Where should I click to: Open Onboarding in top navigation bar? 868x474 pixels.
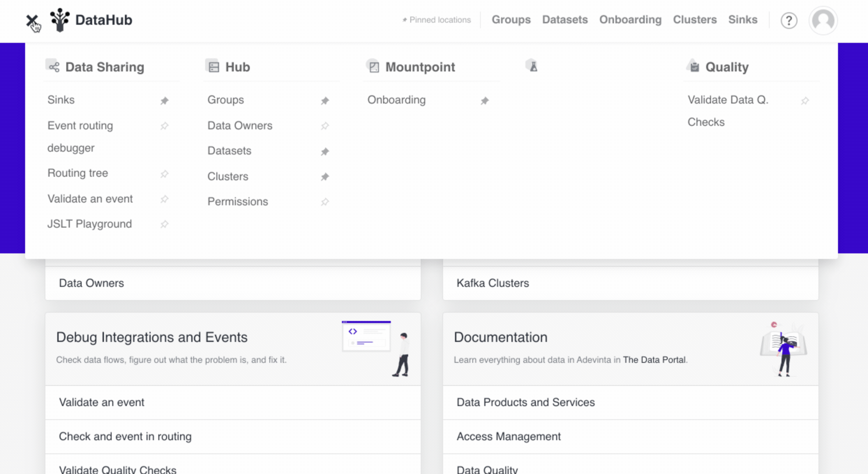pos(630,20)
